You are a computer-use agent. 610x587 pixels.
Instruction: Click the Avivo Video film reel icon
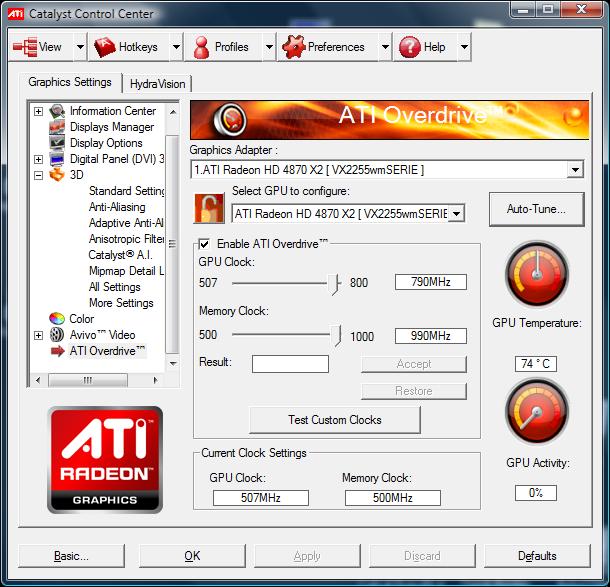[57, 335]
